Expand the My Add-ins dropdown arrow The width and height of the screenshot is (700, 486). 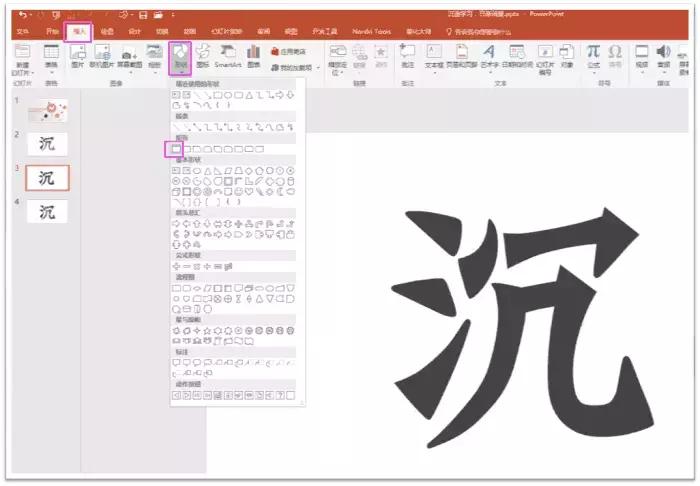pos(318,68)
